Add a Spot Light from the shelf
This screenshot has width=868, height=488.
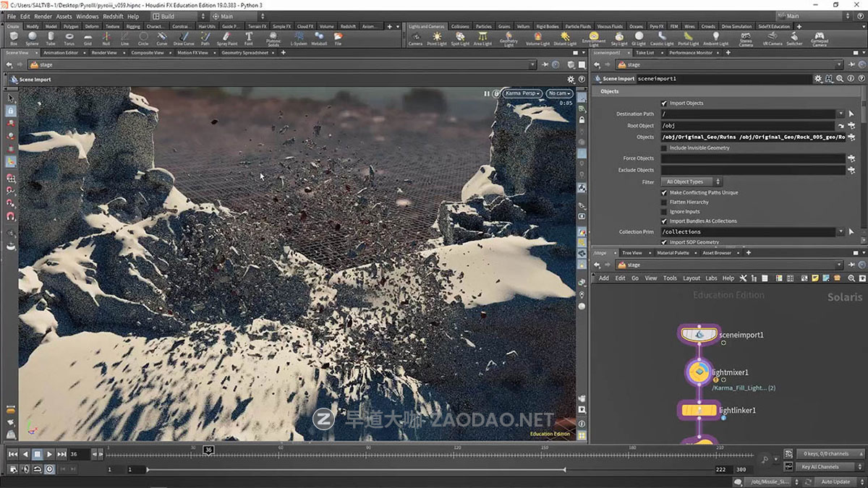[x=460, y=38]
